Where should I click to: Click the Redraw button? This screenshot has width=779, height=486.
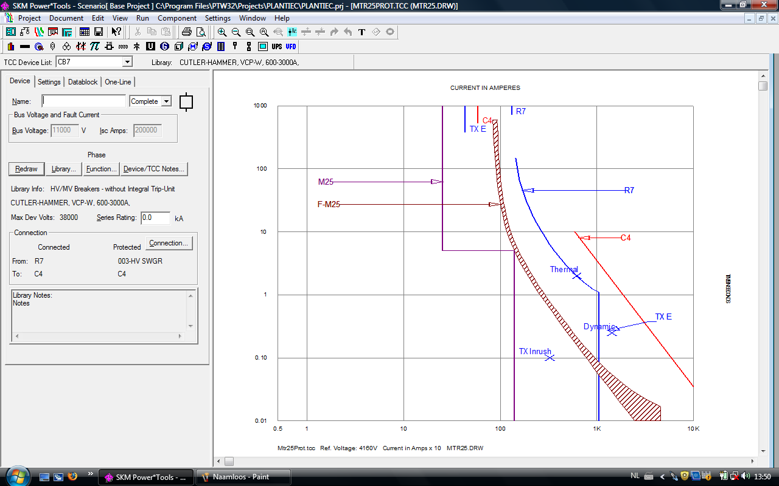[26, 169]
